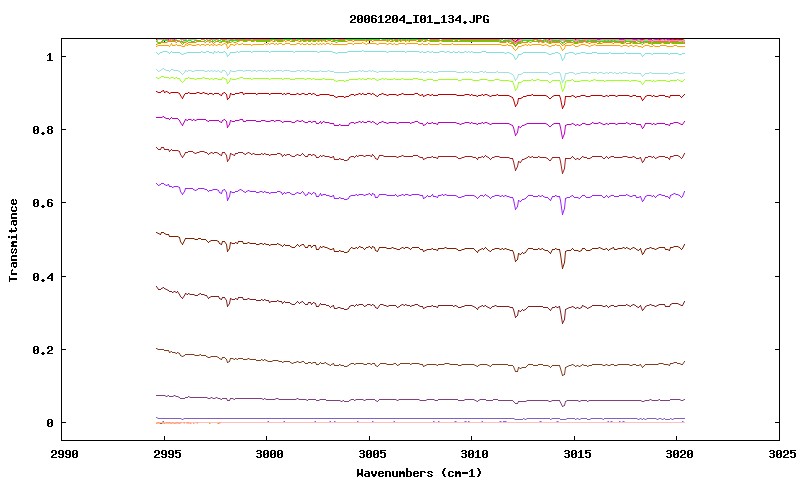The image size is (800, 480).
Task: Click the x-axis tick label 3010
Action: click(474, 454)
